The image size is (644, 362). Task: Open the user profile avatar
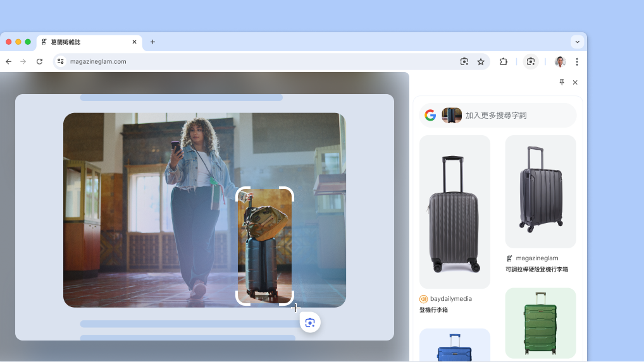point(560,61)
